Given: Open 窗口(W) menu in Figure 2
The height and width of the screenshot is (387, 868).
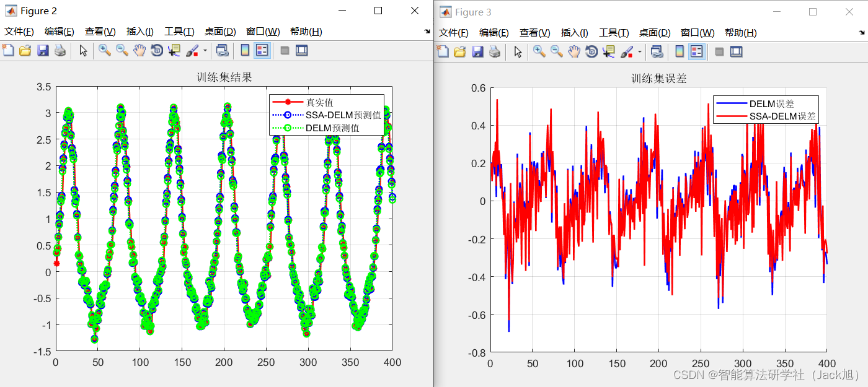Looking at the screenshot, I should 263,32.
